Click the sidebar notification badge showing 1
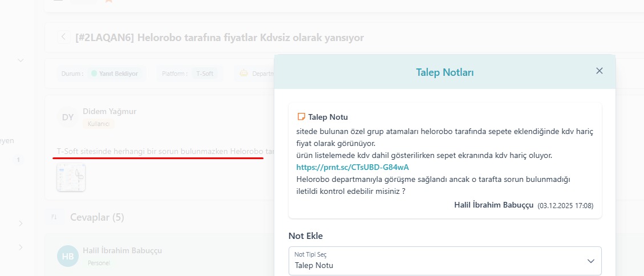This screenshot has height=276, width=644. [18, 160]
